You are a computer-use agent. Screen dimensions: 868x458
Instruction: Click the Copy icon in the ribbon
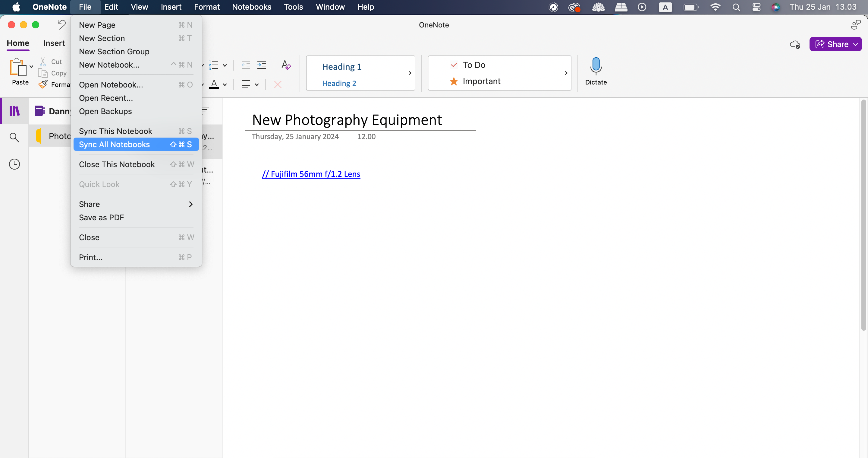[x=43, y=73]
